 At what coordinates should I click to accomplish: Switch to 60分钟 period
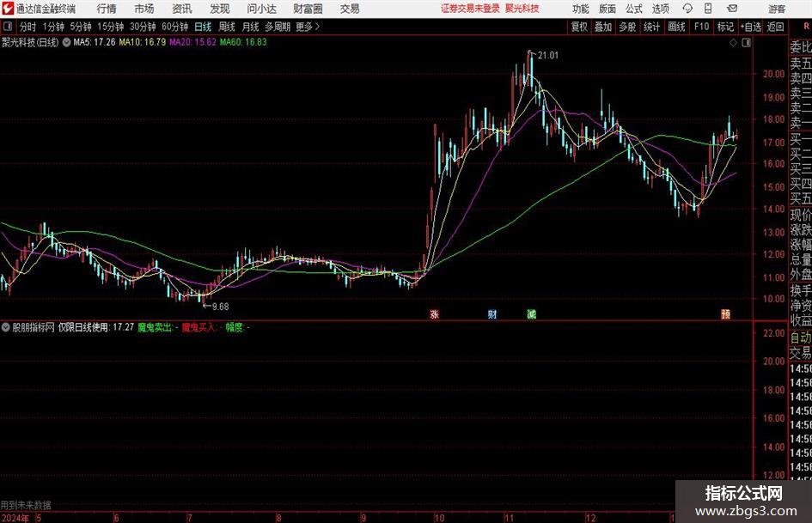point(174,27)
